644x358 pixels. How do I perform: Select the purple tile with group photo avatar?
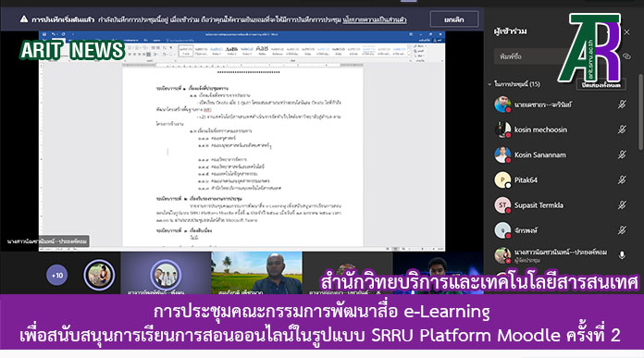pyautogui.click(x=166, y=273)
